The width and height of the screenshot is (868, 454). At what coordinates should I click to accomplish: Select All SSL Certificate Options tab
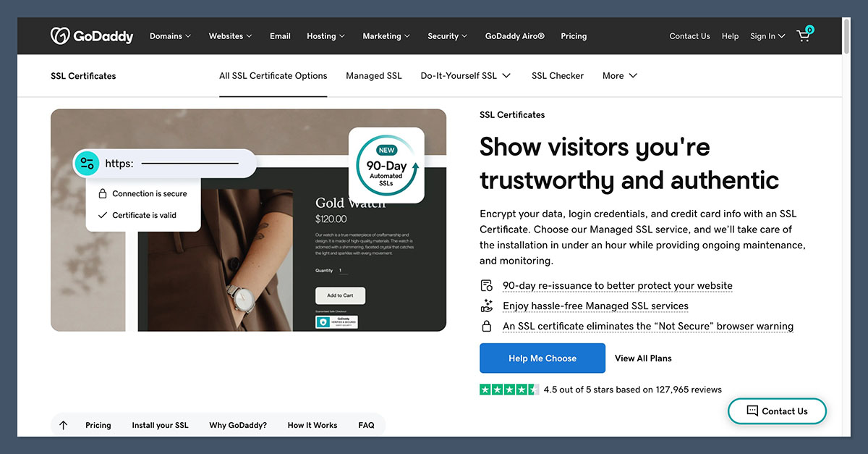[x=273, y=75]
